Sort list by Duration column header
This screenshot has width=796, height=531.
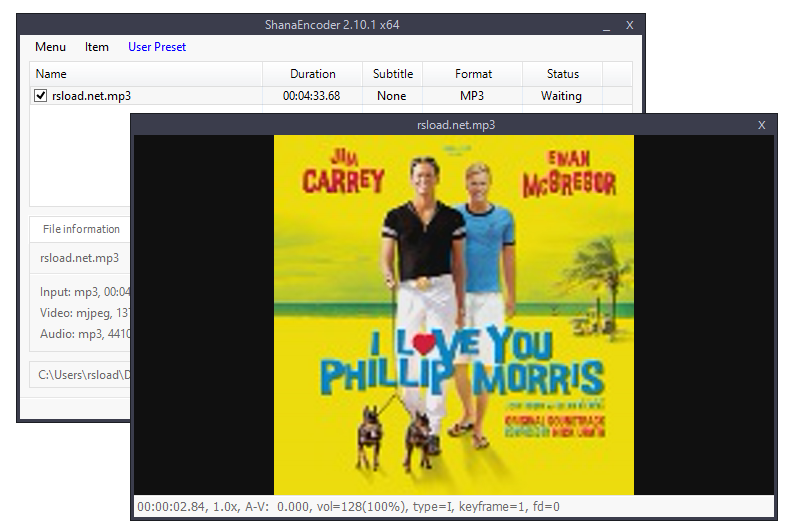pos(312,74)
